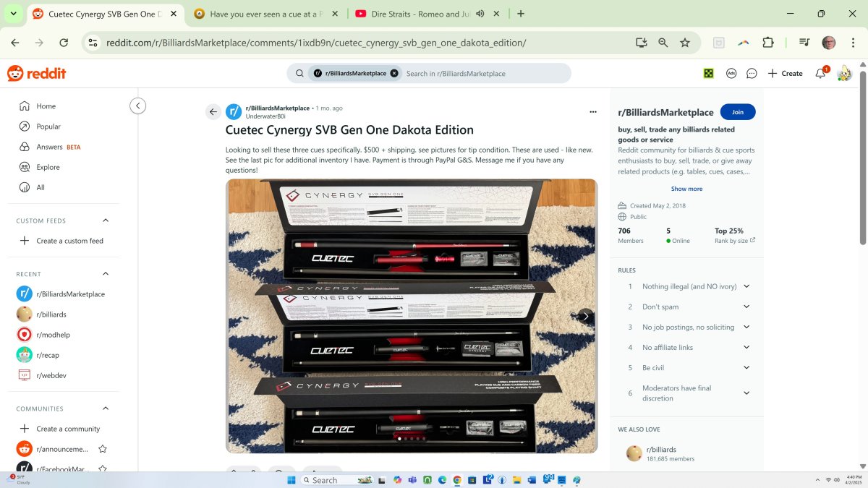Open the Windows Start menu
The width and height of the screenshot is (868, 488).
coord(289,480)
